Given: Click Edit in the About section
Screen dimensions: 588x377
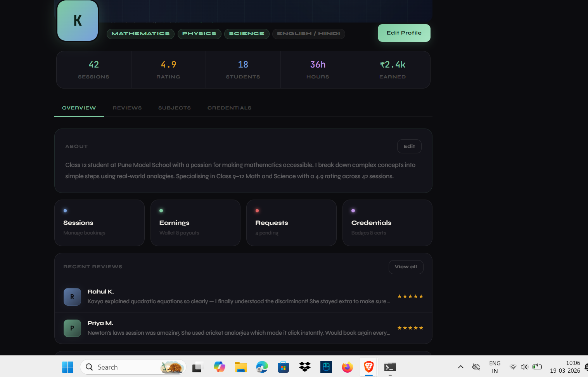Looking at the screenshot, I should [409, 146].
